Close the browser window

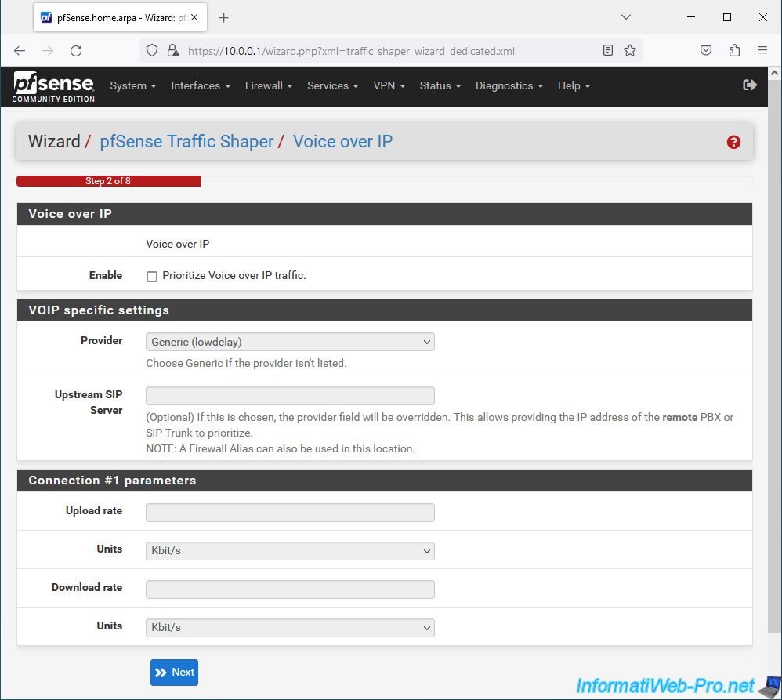(x=762, y=17)
